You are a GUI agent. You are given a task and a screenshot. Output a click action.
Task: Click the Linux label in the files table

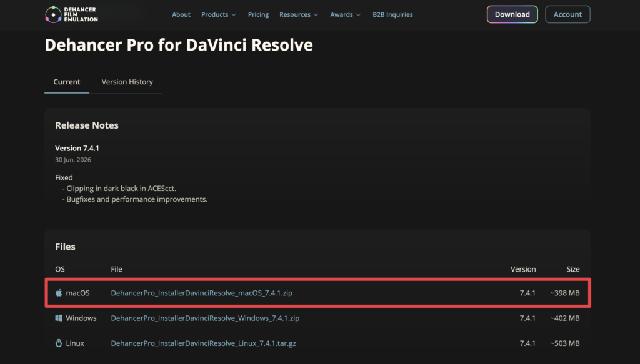point(75,343)
